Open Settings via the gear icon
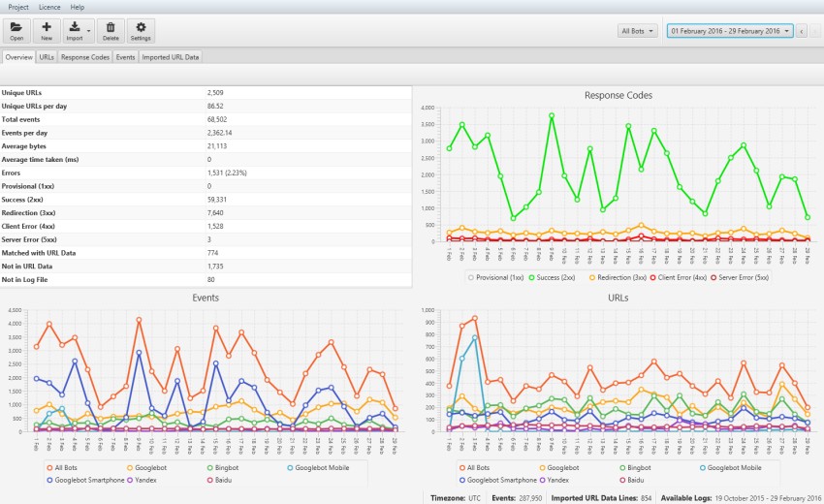Screen dimensions: 824x504 141,30
